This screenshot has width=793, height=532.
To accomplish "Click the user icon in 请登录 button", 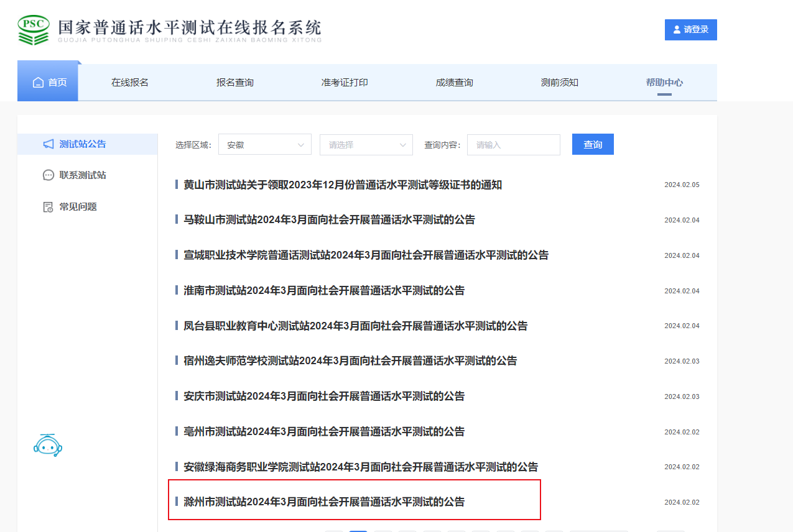I will tap(677, 30).
